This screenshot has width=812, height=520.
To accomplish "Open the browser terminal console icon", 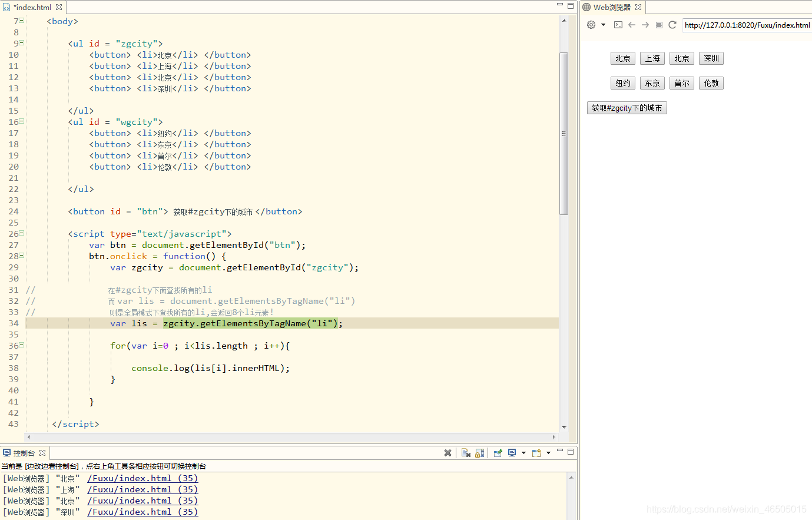I will coord(618,25).
